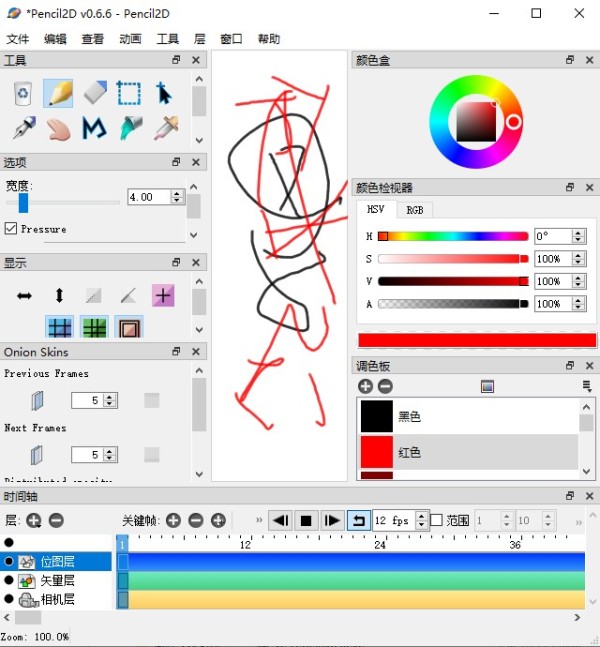The height and width of the screenshot is (647, 600).
Task: Select the 矢量层 vector layer
Action: click(57, 580)
